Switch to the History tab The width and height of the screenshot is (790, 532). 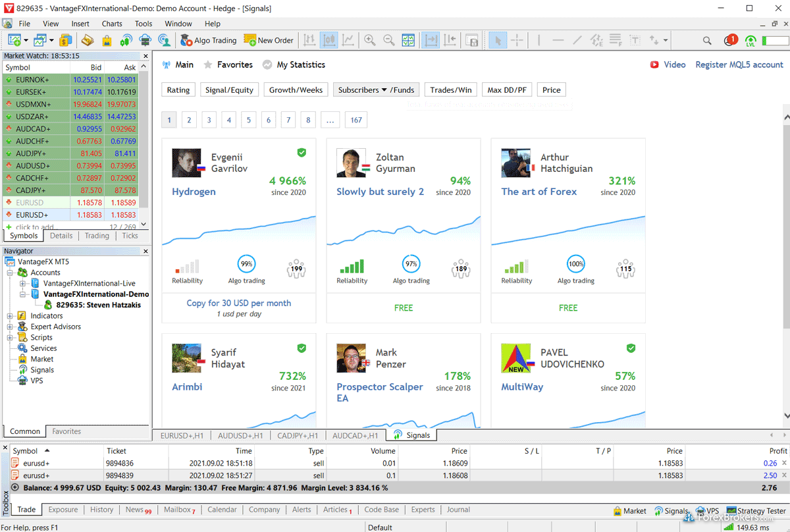[x=101, y=510]
